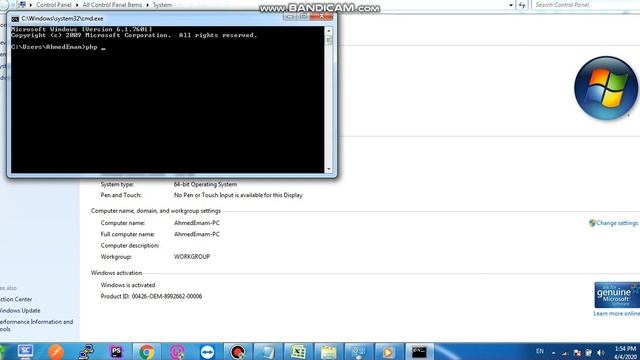The width and height of the screenshot is (640, 360).
Task: Click the Microsoft Windows version line in cmd
Action: click(x=82, y=29)
